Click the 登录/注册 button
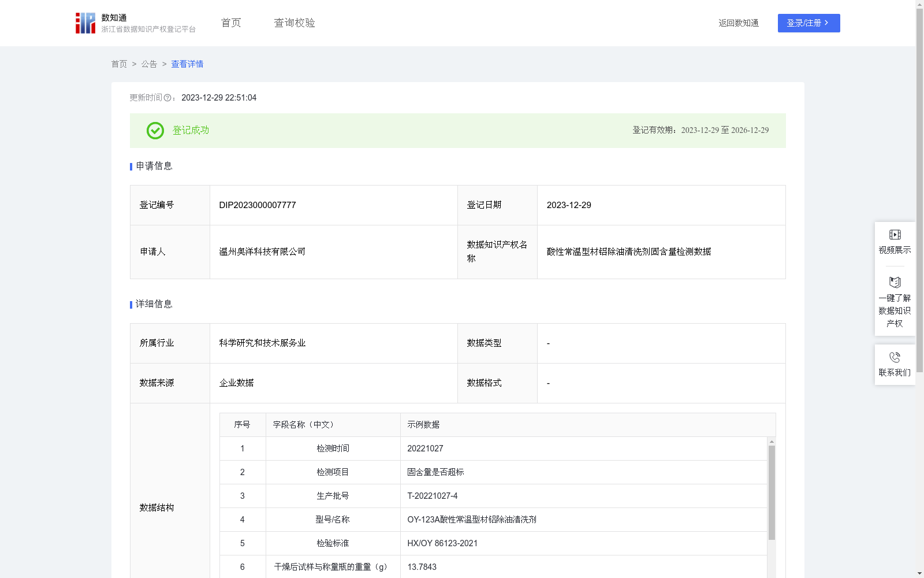 pos(808,23)
